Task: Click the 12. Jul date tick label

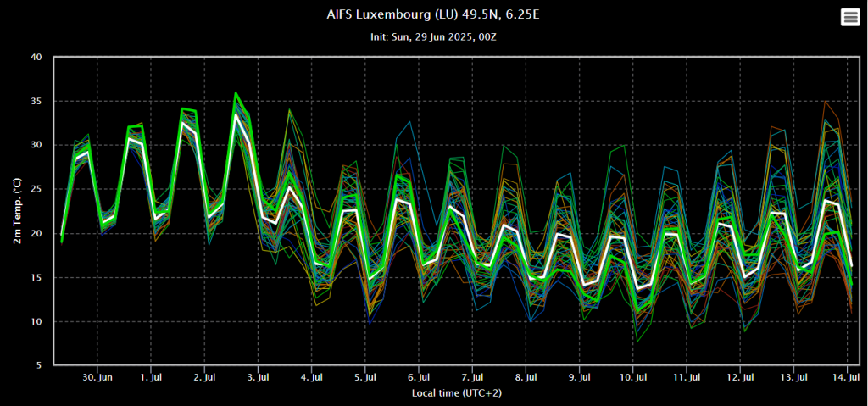Action: (740, 376)
